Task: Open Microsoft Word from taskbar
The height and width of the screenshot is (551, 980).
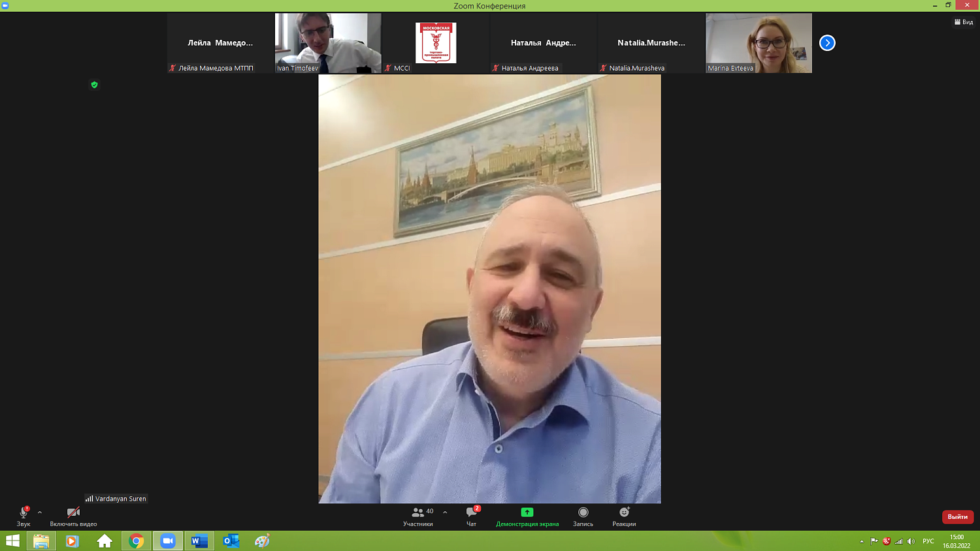Action: point(199,541)
